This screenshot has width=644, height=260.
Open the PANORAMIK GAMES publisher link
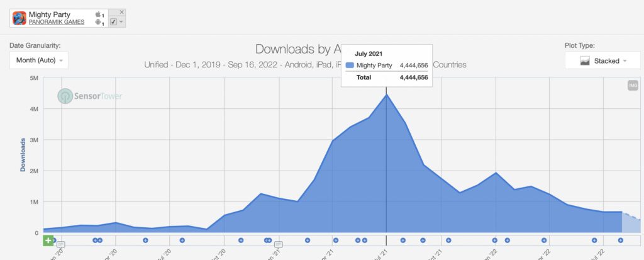tap(57, 22)
